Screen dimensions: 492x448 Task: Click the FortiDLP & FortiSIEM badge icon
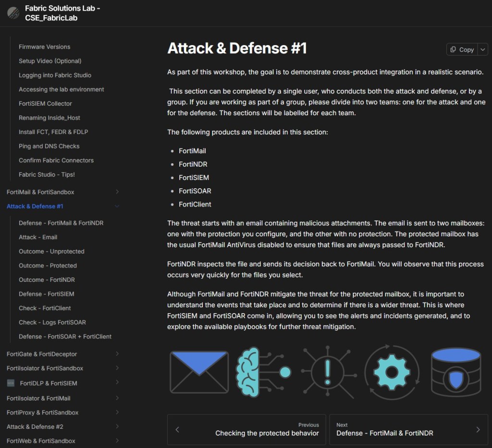pyautogui.click(x=11, y=383)
